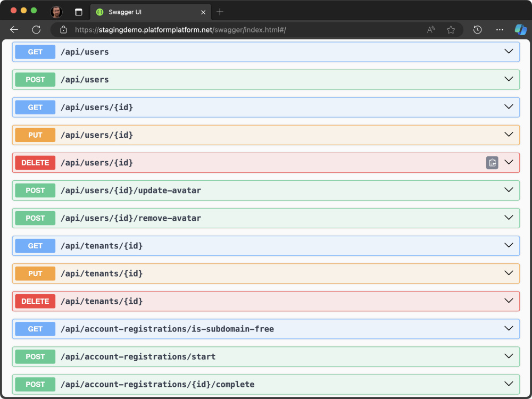Open the browser settings ellipsis menu
This screenshot has width=532, height=399.
[x=499, y=30]
